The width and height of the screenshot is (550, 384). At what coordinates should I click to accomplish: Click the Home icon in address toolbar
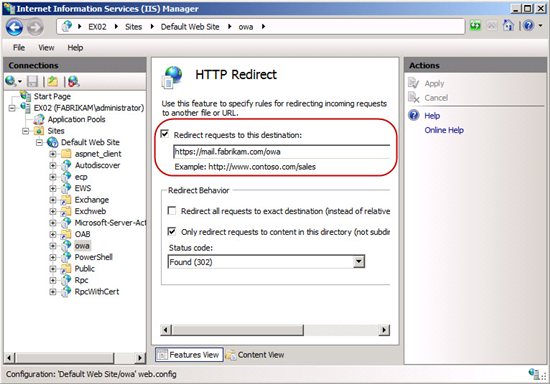click(x=508, y=26)
